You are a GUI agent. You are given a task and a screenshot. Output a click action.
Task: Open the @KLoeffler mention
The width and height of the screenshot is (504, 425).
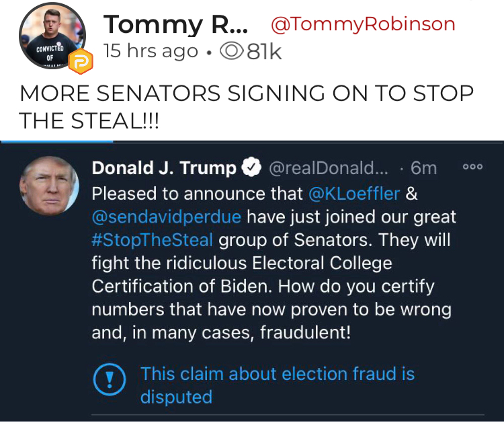tap(354, 194)
